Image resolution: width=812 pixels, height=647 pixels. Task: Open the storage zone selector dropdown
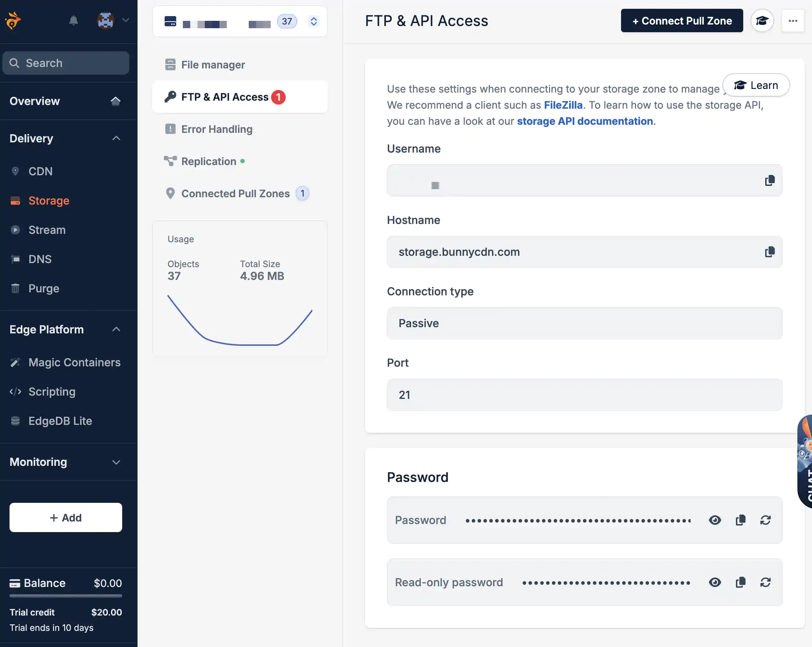313,22
